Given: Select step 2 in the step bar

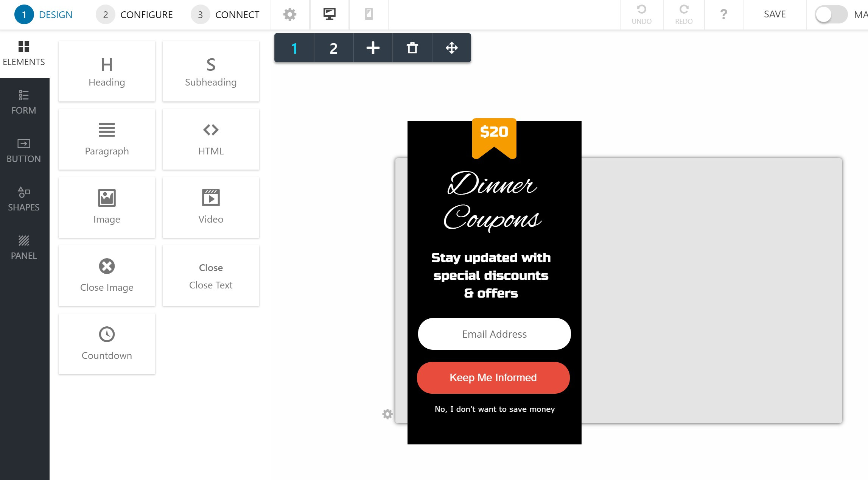Looking at the screenshot, I should click(333, 48).
